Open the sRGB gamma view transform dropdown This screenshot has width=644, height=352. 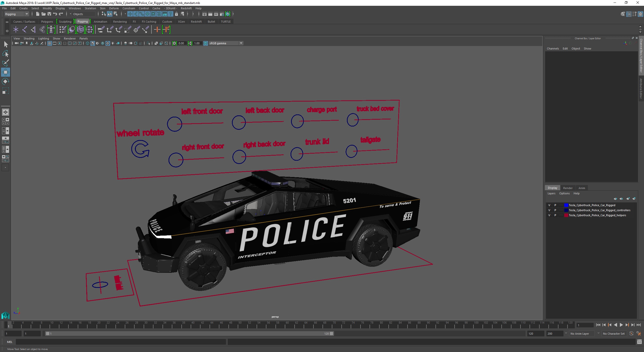click(226, 43)
